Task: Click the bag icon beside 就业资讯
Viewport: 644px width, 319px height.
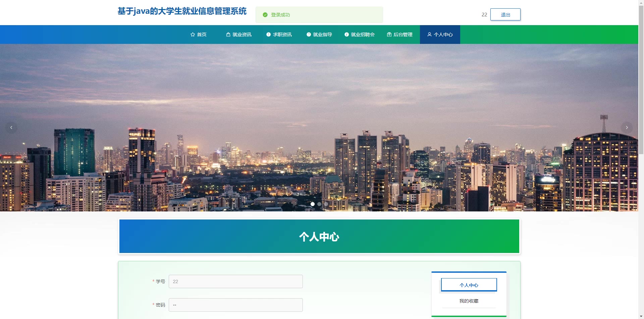Action: pyautogui.click(x=228, y=35)
